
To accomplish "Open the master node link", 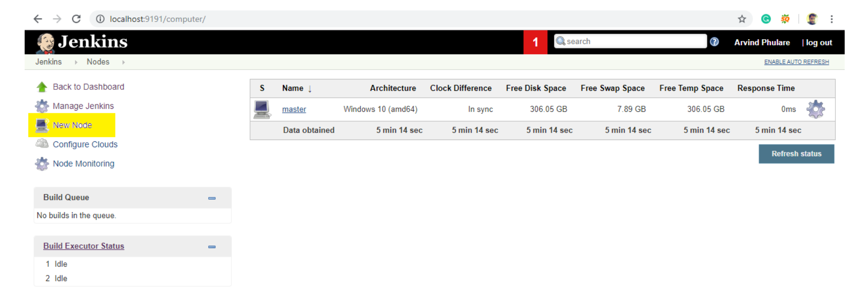I will coord(294,109).
